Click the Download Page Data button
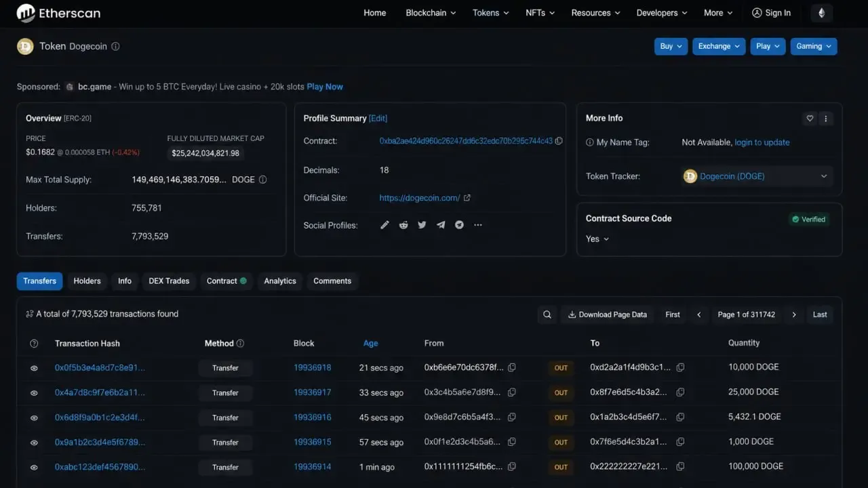Image resolution: width=868 pixels, height=488 pixels. [x=608, y=314]
